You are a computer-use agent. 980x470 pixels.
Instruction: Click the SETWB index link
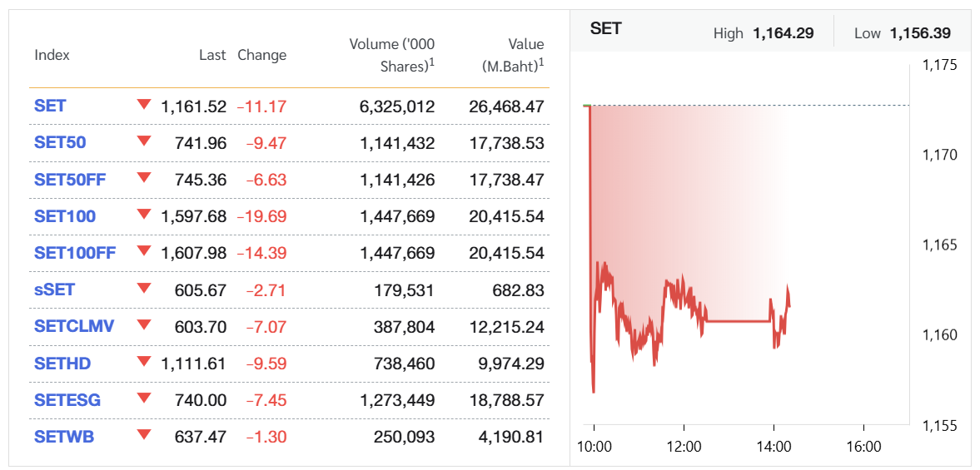click(x=64, y=437)
